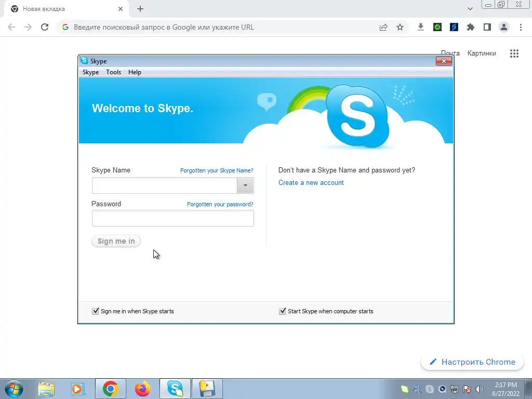532x399 pixels.
Task: Click the show desktop button at taskbar end
Action: point(528,389)
